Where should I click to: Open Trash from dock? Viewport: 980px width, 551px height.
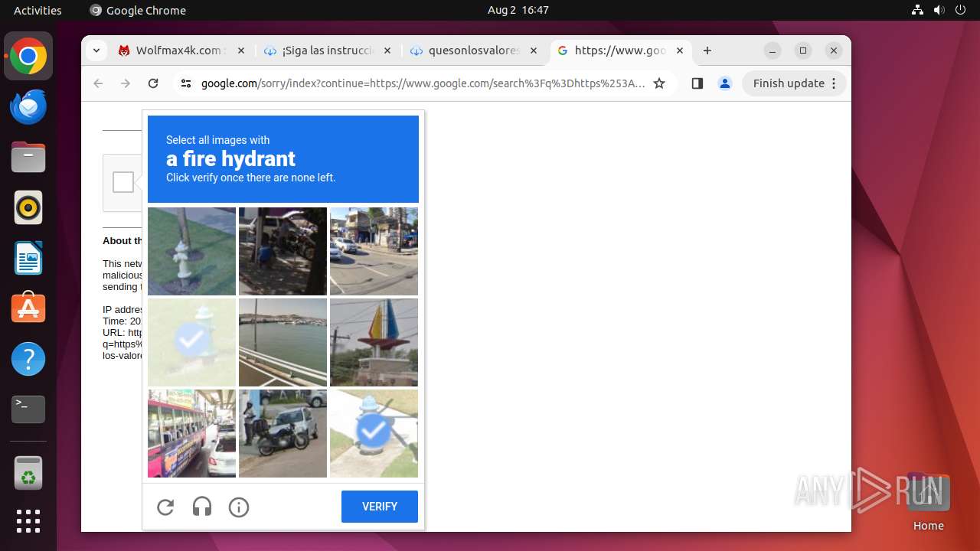(28, 473)
